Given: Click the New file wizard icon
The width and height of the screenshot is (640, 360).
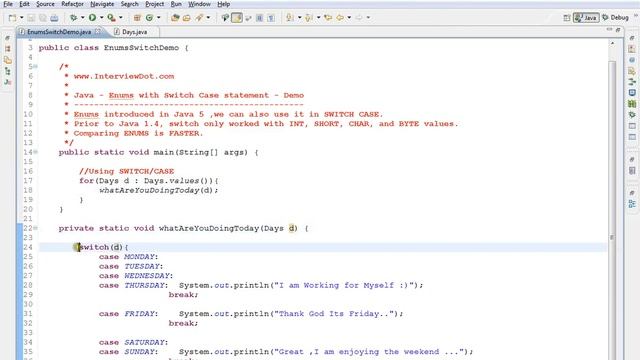Looking at the screenshot, I should (x=13, y=18).
